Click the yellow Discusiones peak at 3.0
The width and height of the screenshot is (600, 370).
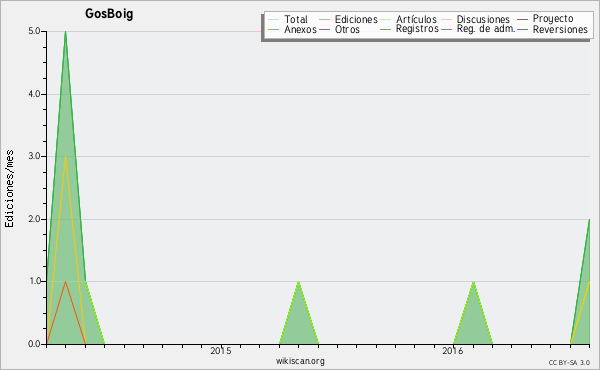click(65, 157)
